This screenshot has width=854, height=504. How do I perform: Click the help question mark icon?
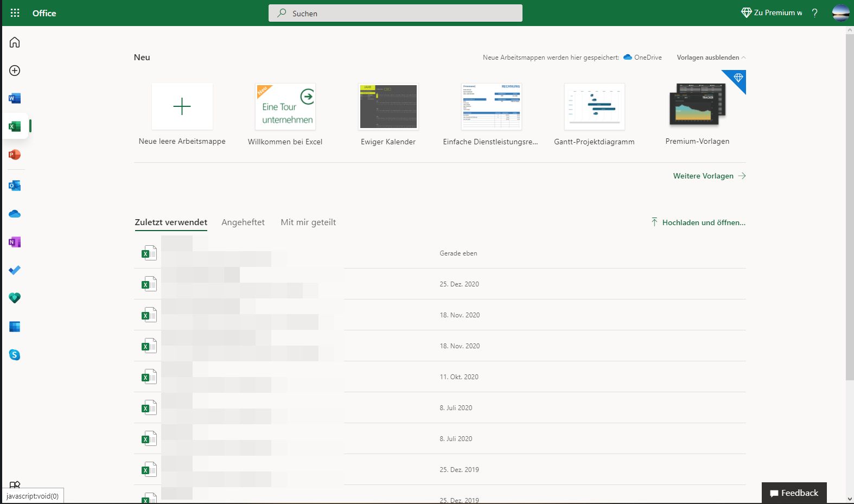tap(814, 13)
